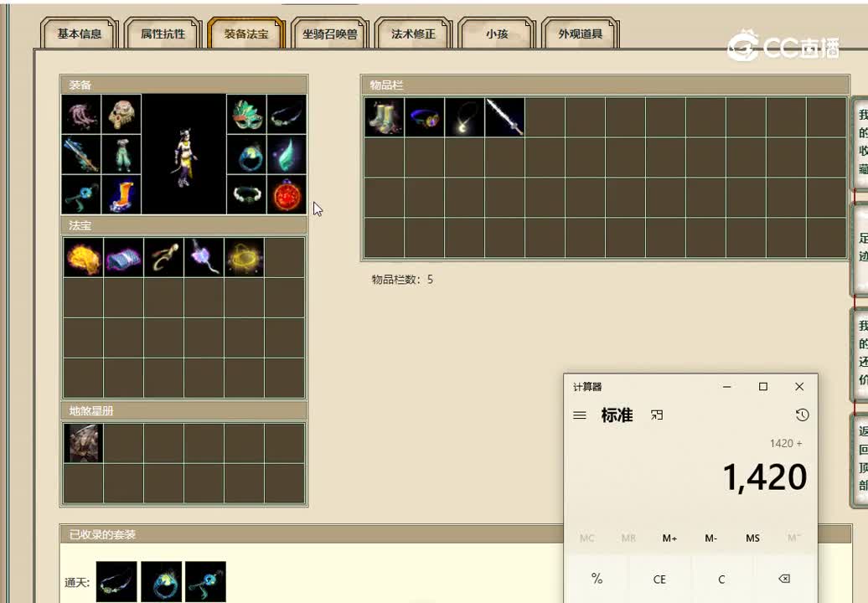The image size is (868, 603).
Task: Click the calculator display value 1,420
Action: point(765,477)
